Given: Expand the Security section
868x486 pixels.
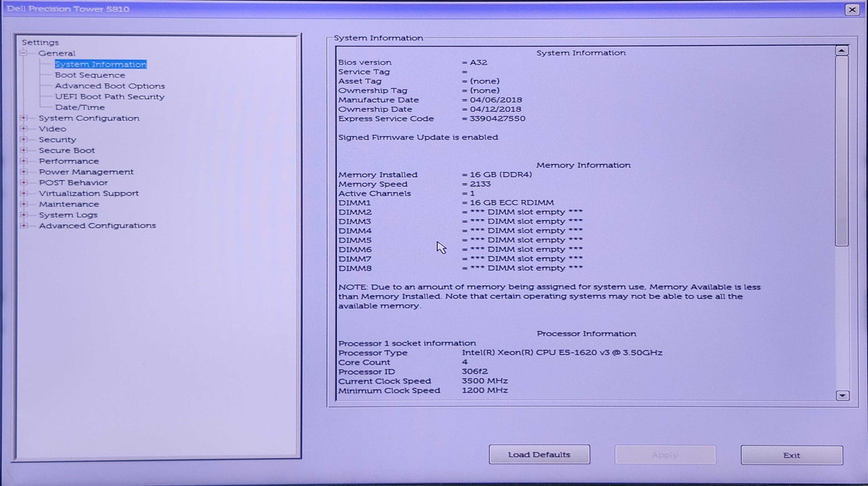Looking at the screenshot, I should (24, 139).
